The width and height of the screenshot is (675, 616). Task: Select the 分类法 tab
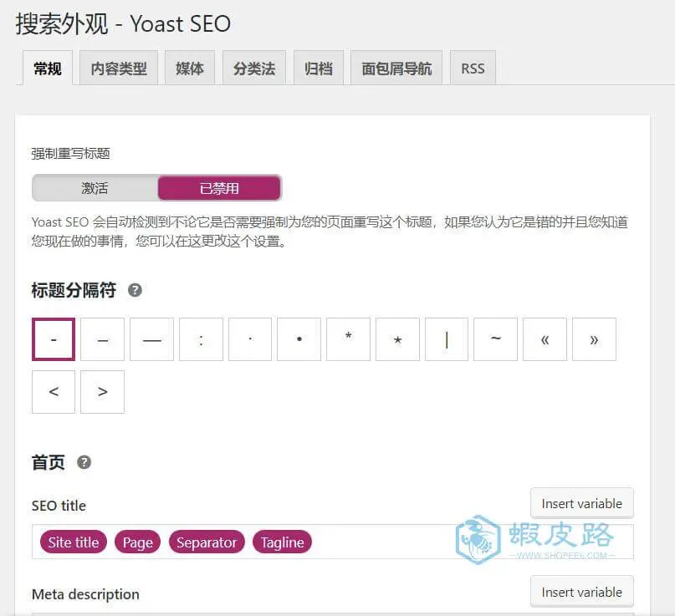254,68
